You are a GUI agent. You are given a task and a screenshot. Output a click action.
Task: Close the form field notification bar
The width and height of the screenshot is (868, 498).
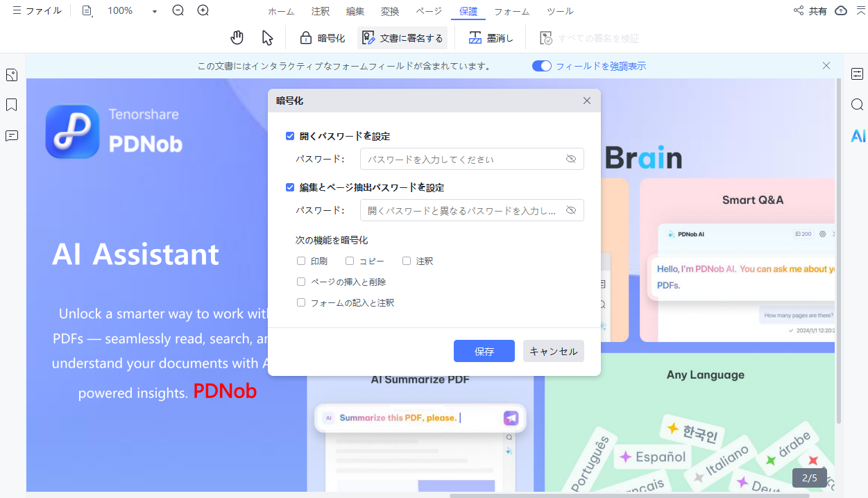(826, 66)
